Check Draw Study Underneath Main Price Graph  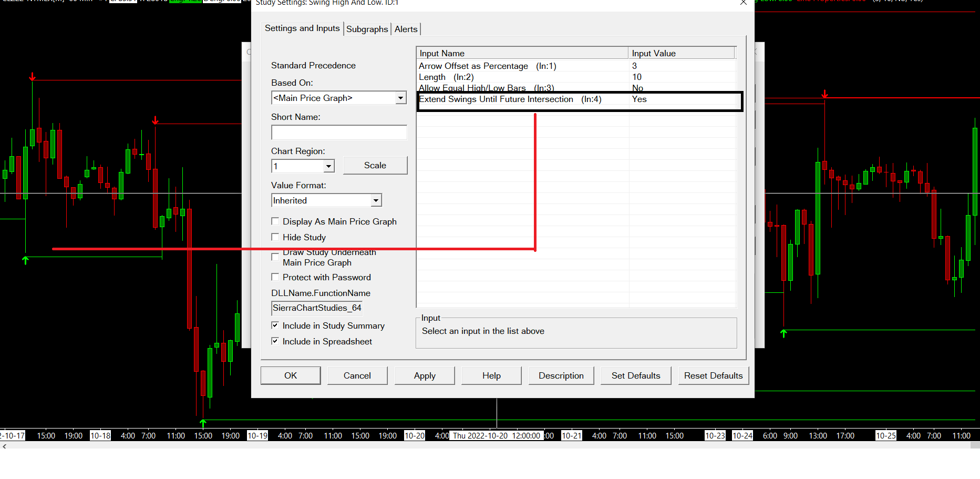pos(275,257)
